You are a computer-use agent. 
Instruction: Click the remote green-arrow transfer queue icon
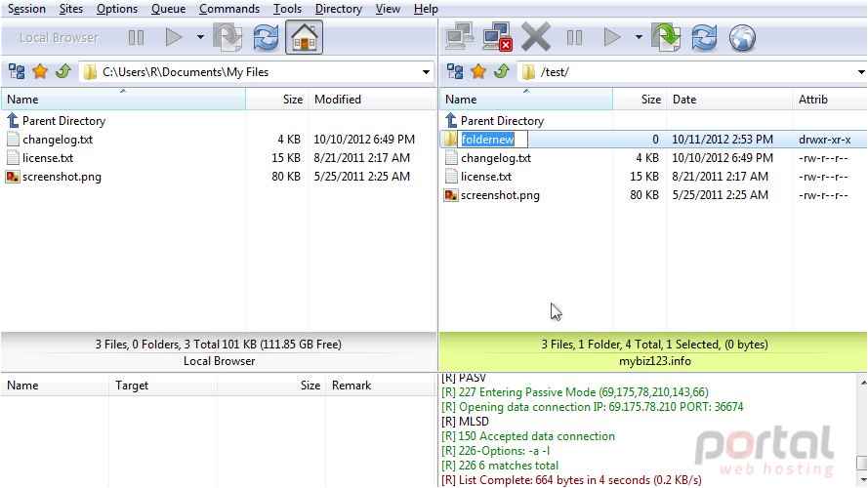tap(666, 37)
